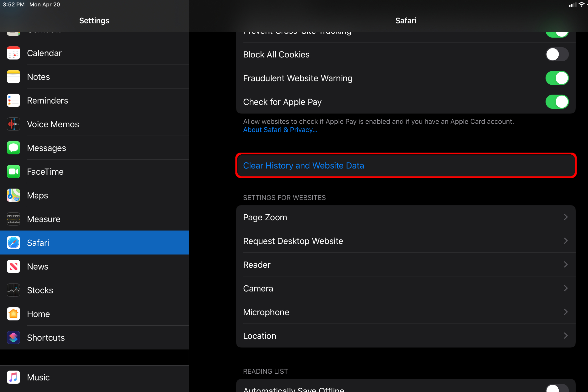Select Safari in the settings sidebar
This screenshot has width=588, height=392.
click(94, 242)
